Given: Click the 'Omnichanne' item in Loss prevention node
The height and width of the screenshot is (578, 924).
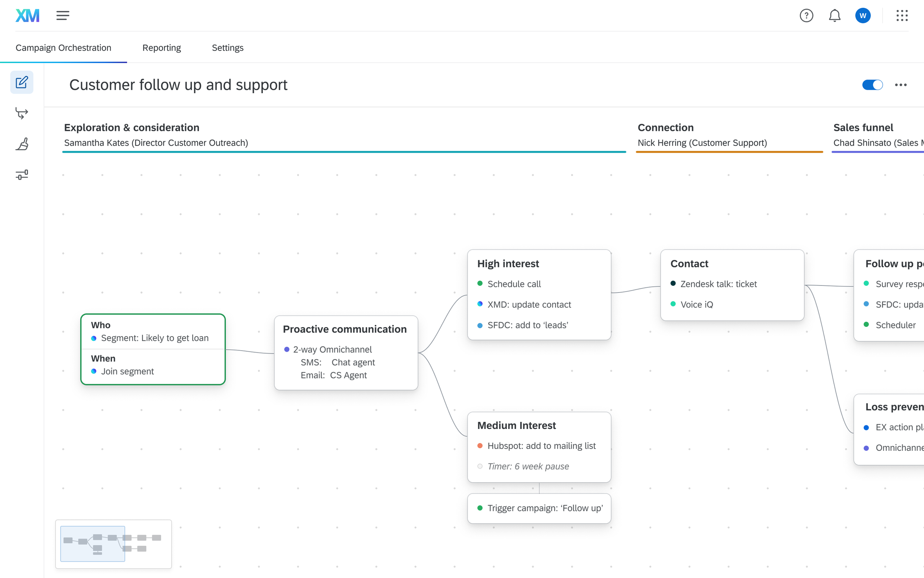Looking at the screenshot, I should click(900, 447).
